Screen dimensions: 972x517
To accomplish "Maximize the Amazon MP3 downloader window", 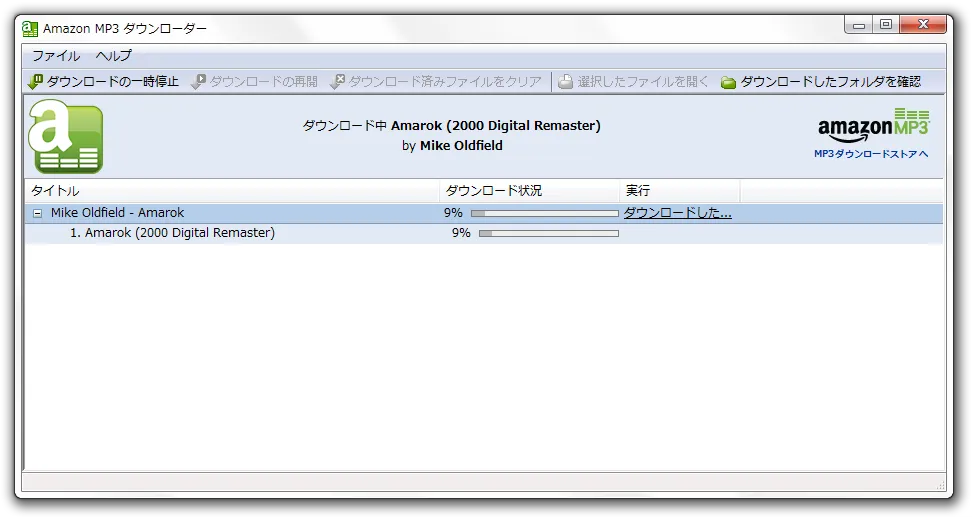I will coord(886,25).
